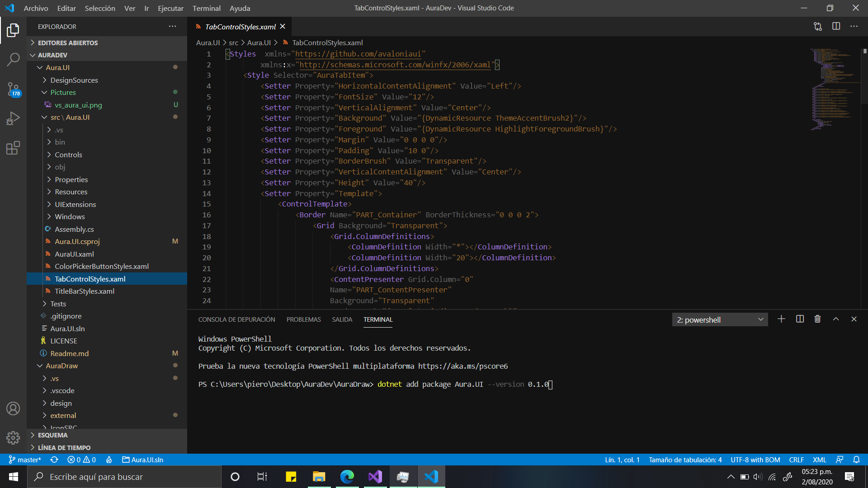This screenshot has width=868, height=488.
Task: Expand the ESQUEMA outline section
Action: click(x=52, y=435)
